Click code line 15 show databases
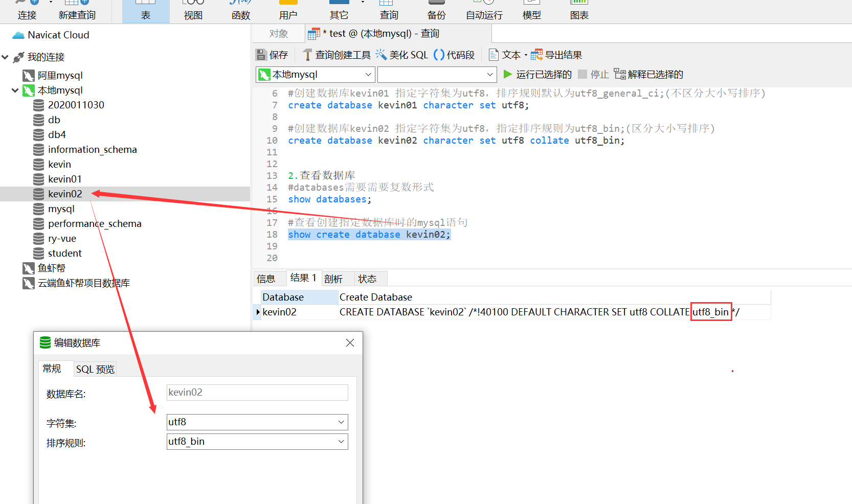852x504 pixels. tap(330, 199)
